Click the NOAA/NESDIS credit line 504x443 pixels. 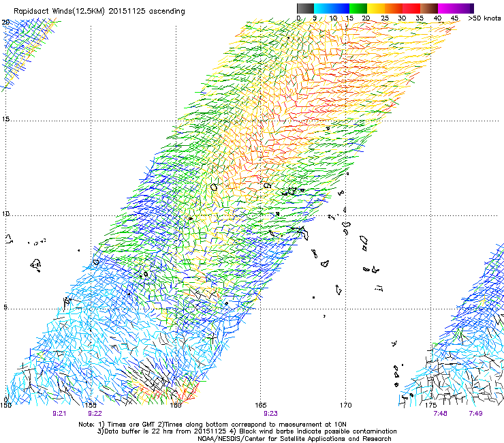[294, 439]
